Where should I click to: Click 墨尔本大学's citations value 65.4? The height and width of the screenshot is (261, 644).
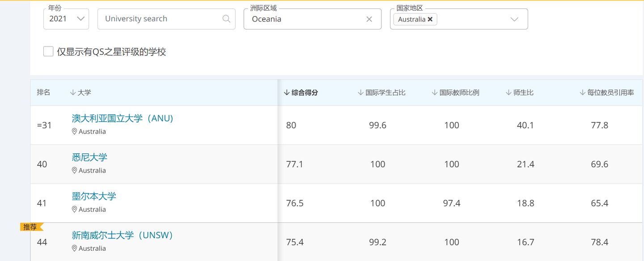coord(600,203)
